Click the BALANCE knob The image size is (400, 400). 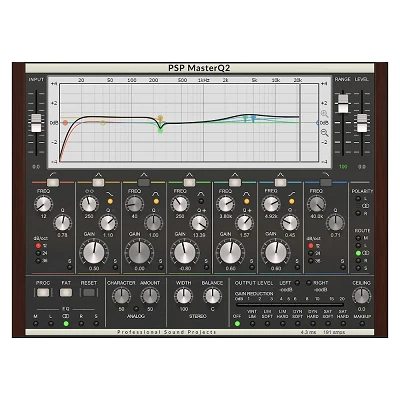(x=212, y=296)
